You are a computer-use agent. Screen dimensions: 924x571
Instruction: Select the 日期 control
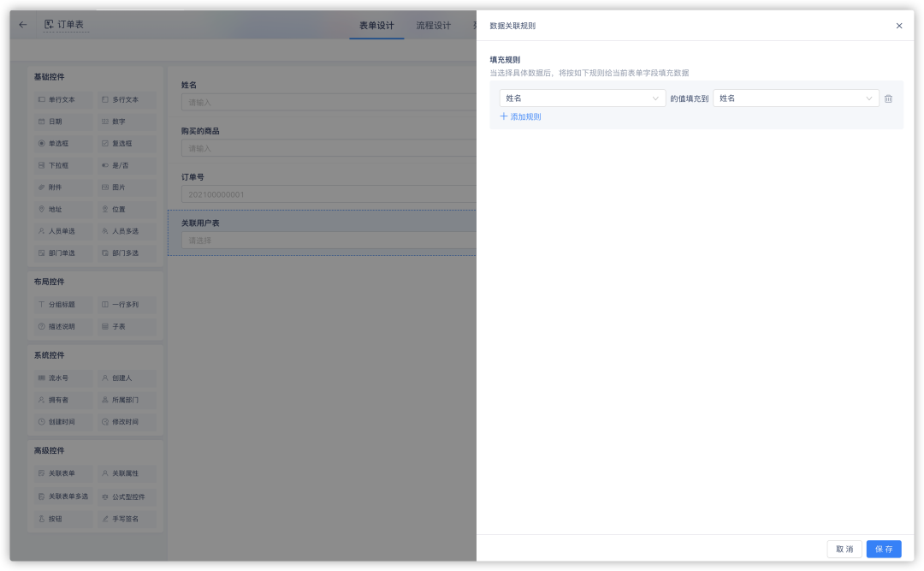pos(63,122)
